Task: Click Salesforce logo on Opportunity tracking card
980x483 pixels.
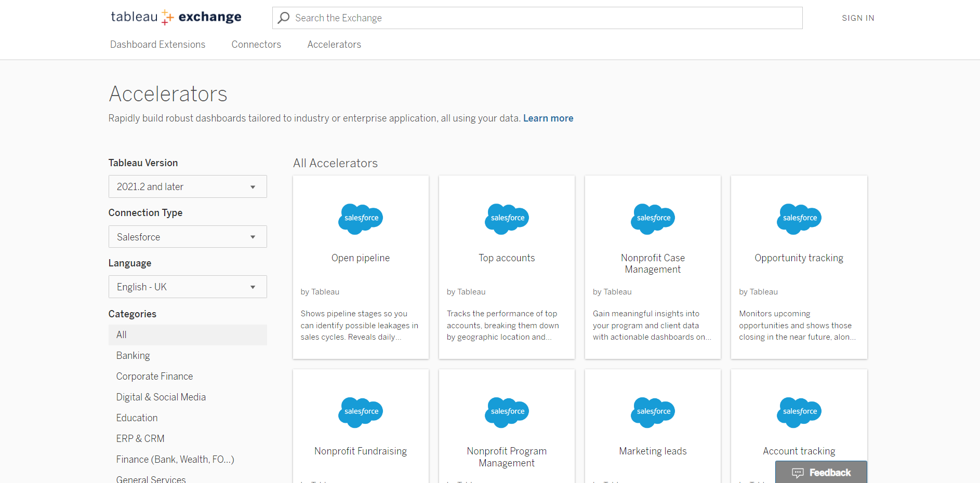Action: pyautogui.click(x=799, y=219)
